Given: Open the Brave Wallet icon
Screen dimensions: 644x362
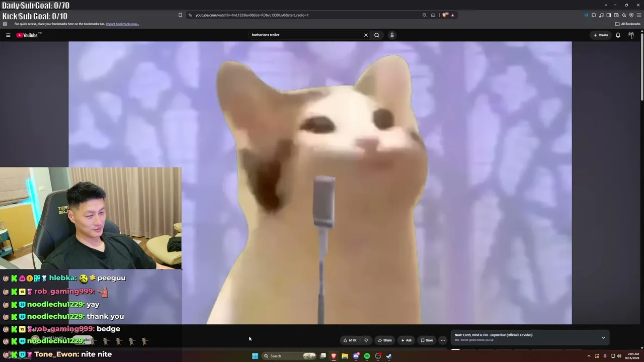Looking at the screenshot, I should pos(616,15).
